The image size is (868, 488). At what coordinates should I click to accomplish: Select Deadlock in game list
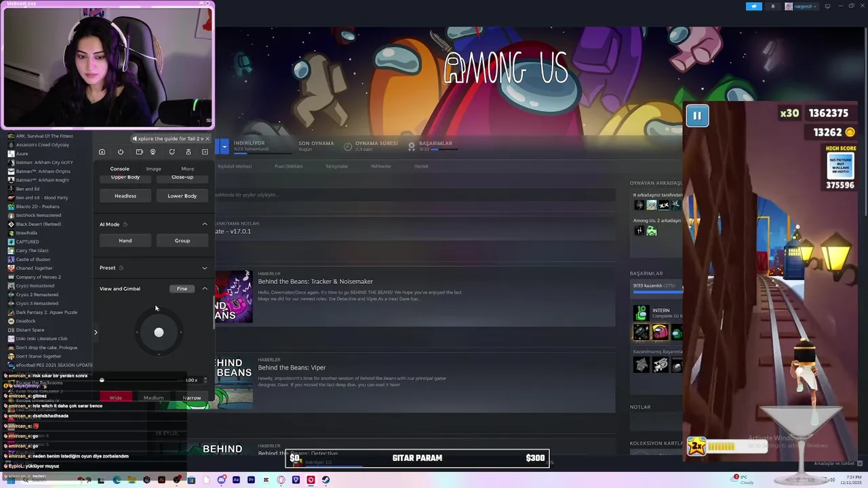point(26,321)
